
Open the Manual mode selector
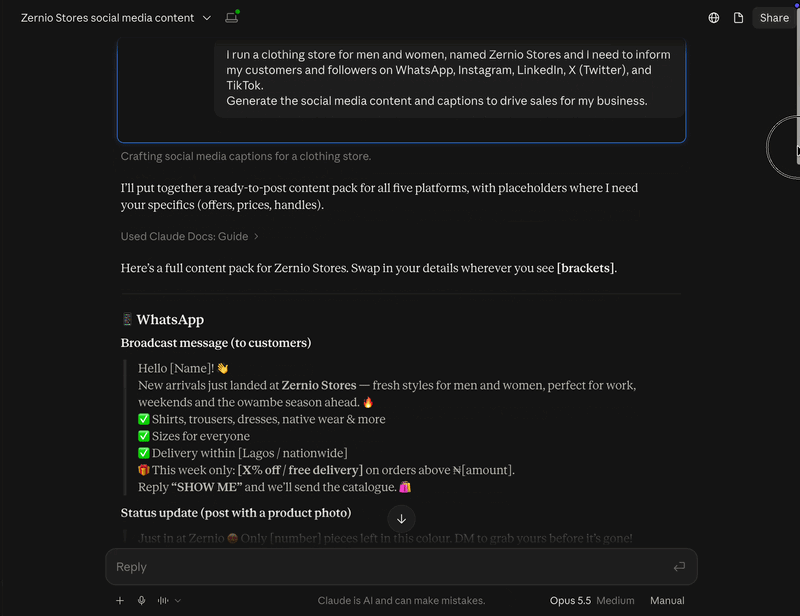coord(667,601)
